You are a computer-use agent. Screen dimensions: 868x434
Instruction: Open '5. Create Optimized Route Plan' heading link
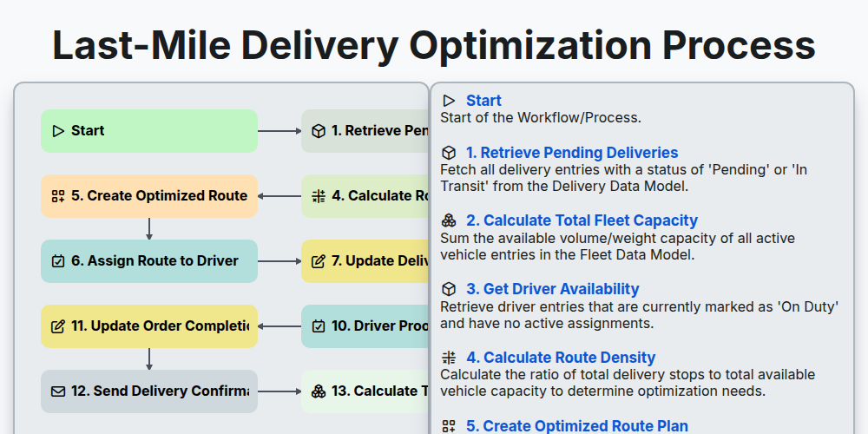click(x=577, y=426)
